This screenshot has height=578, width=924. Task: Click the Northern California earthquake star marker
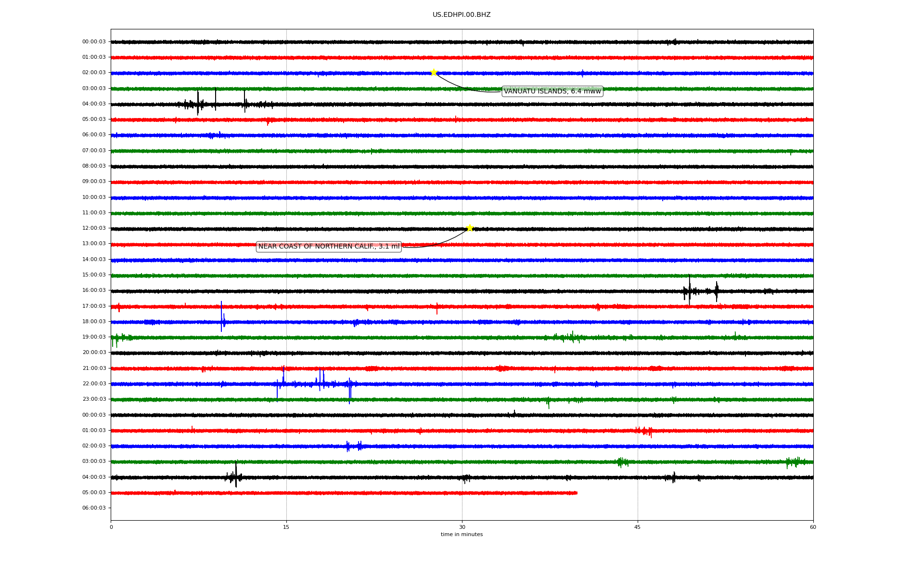pos(470,228)
